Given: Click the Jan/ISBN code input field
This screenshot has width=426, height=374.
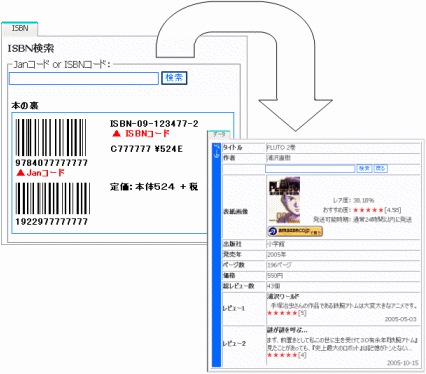Looking at the screenshot, I should (x=84, y=79).
